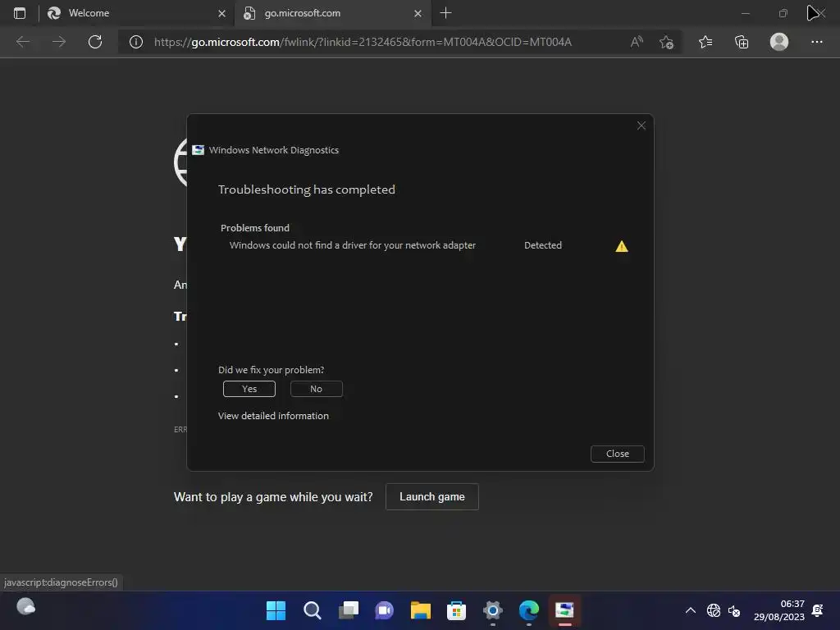Open Collections panel
Viewport: 840px width, 630px height.
(742, 42)
